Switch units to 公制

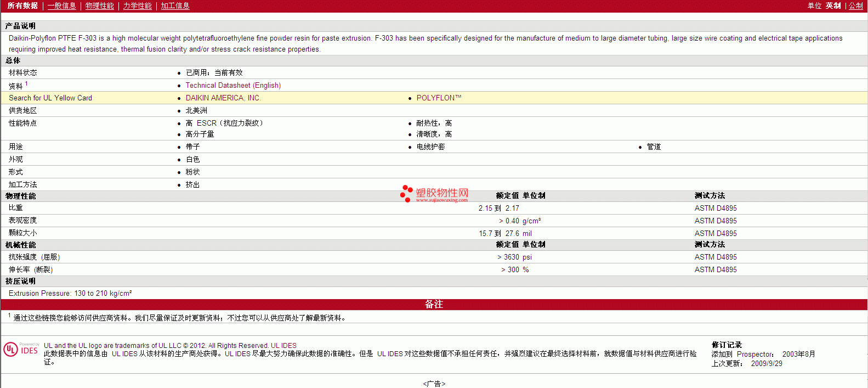[856, 5]
